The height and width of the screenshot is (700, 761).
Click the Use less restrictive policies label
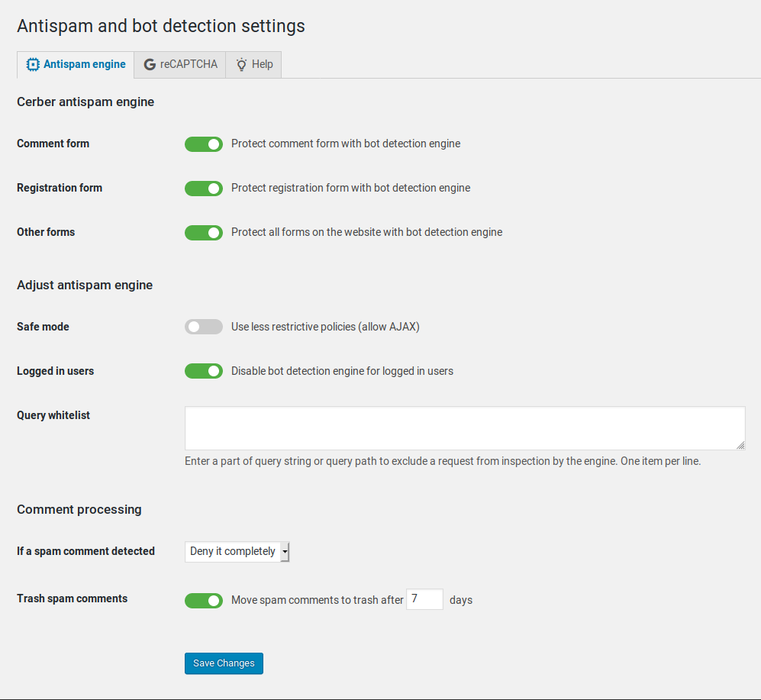click(325, 327)
